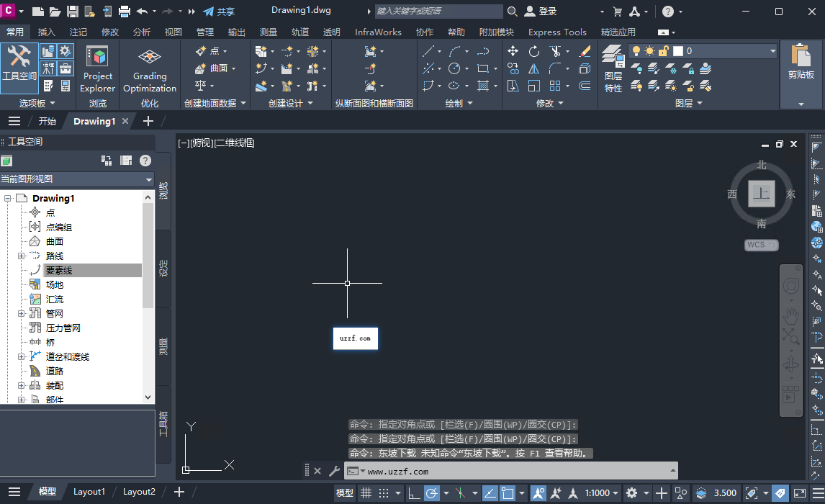The width and height of the screenshot is (825, 504).
Task: Toggle grid display in the status bar
Action: coord(366,492)
